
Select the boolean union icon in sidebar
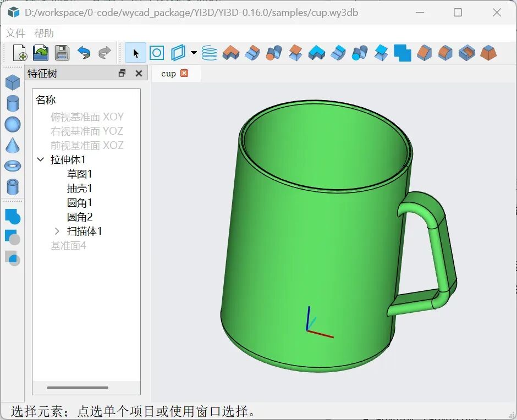point(13,217)
